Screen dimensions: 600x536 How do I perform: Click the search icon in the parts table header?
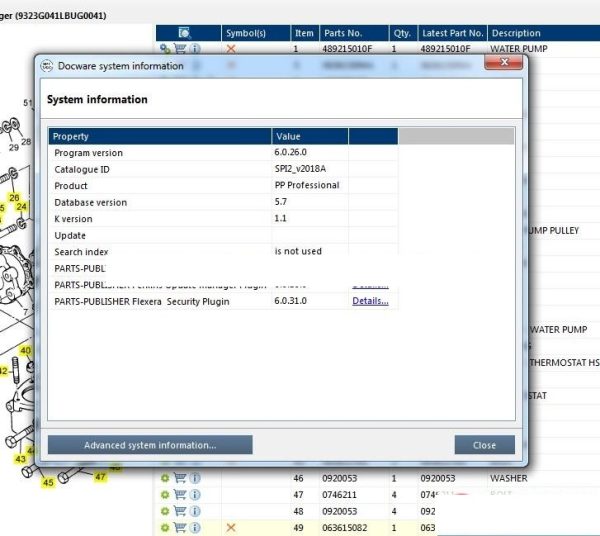click(x=184, y=33)
